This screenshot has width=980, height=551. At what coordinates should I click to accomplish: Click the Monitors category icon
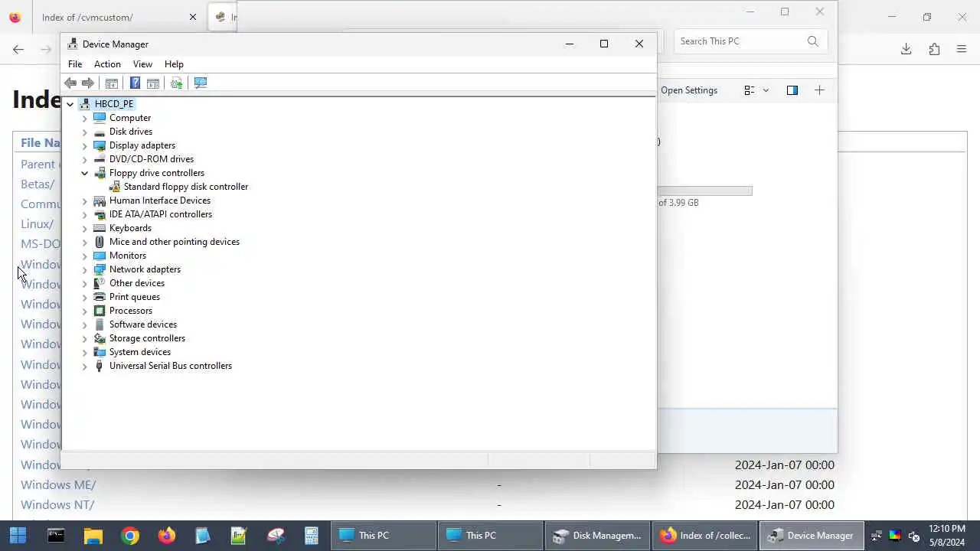[x=100, y=256]
